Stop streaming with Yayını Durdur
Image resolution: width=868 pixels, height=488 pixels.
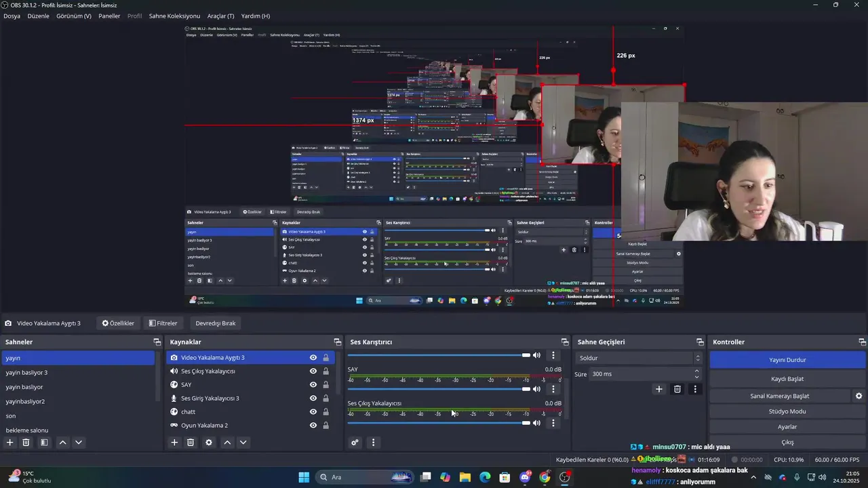(787, 360)
